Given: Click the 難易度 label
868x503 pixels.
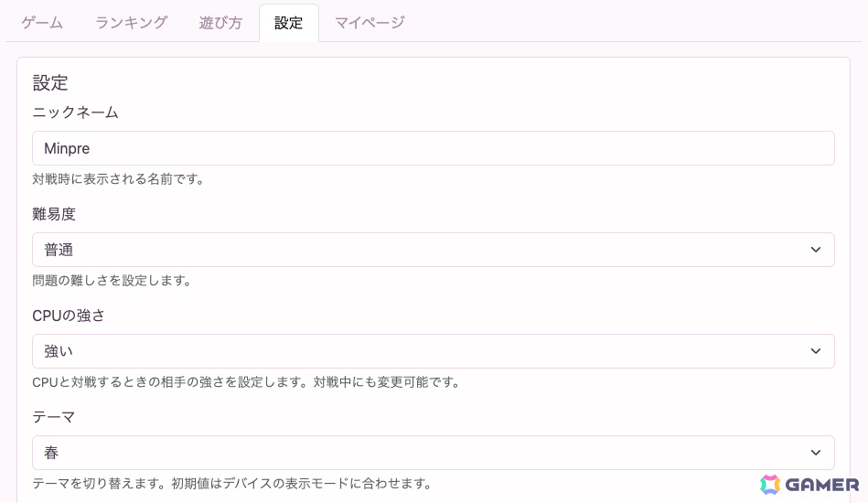Looking at the screenshot, I should tap(54, 214).
